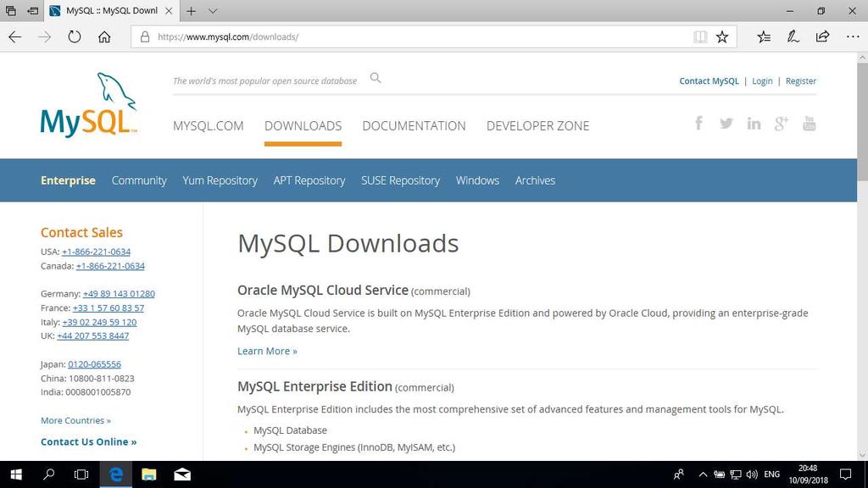Open the Archives tab
Image resolution: width=868 pixels, height=488 pixels.
(535, 180)
